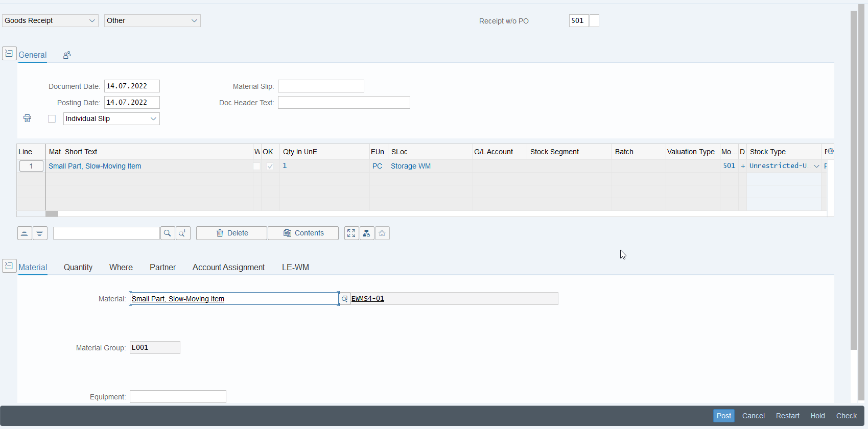Click the Document Date field
Viewport: 868px width, 429px height.
click(x=132, y=86)
